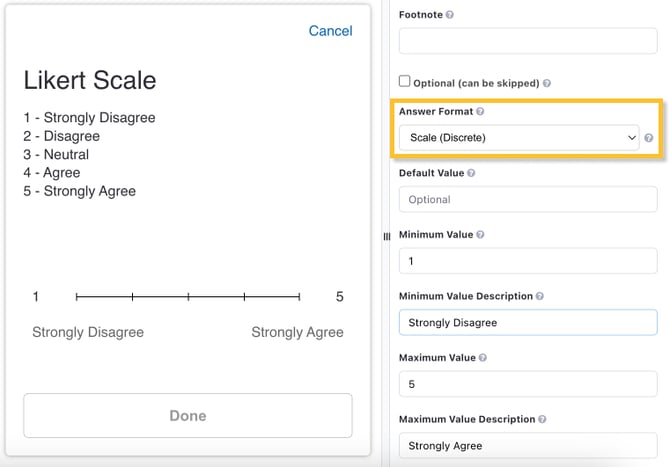Enable the Optional (can be skipped) checkbox

(x=405, y=82)
